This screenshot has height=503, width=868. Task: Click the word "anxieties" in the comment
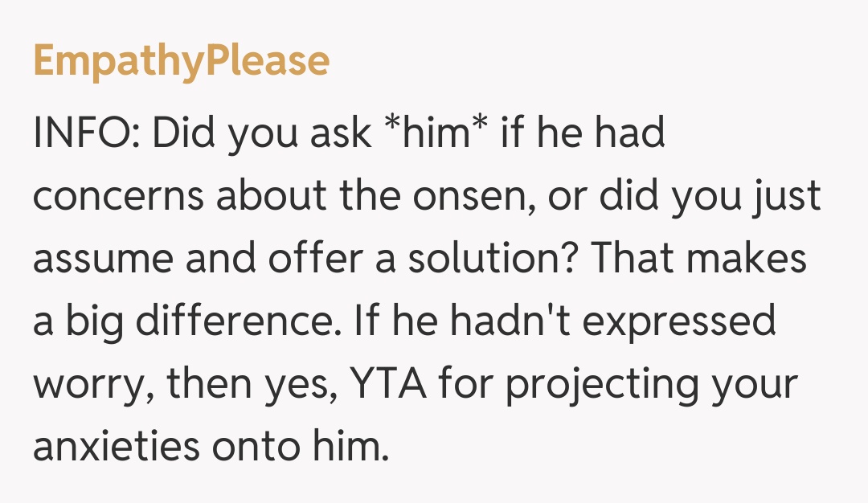pos(116,448)
